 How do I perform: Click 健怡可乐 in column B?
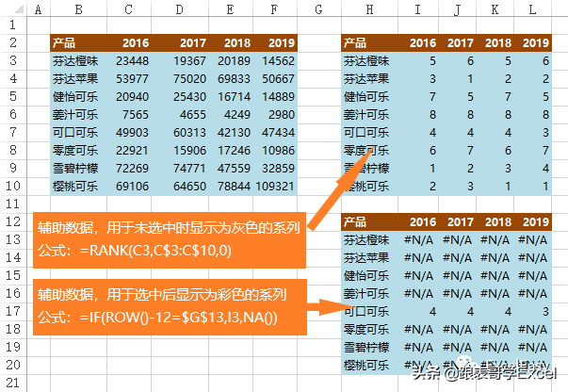78,97
